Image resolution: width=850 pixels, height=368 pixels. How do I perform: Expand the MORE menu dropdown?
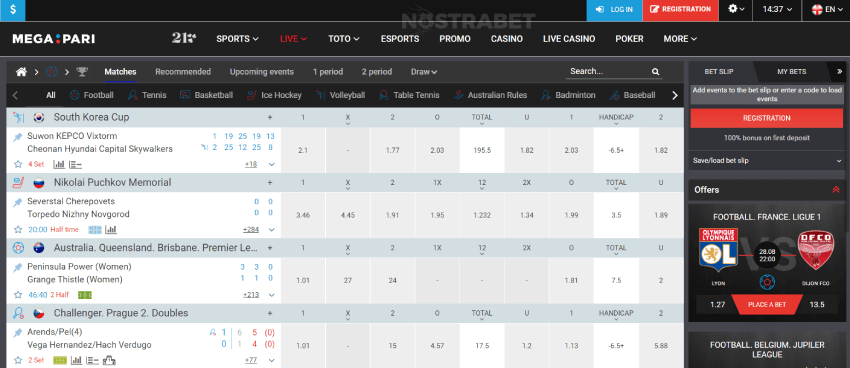coord(680,39)
